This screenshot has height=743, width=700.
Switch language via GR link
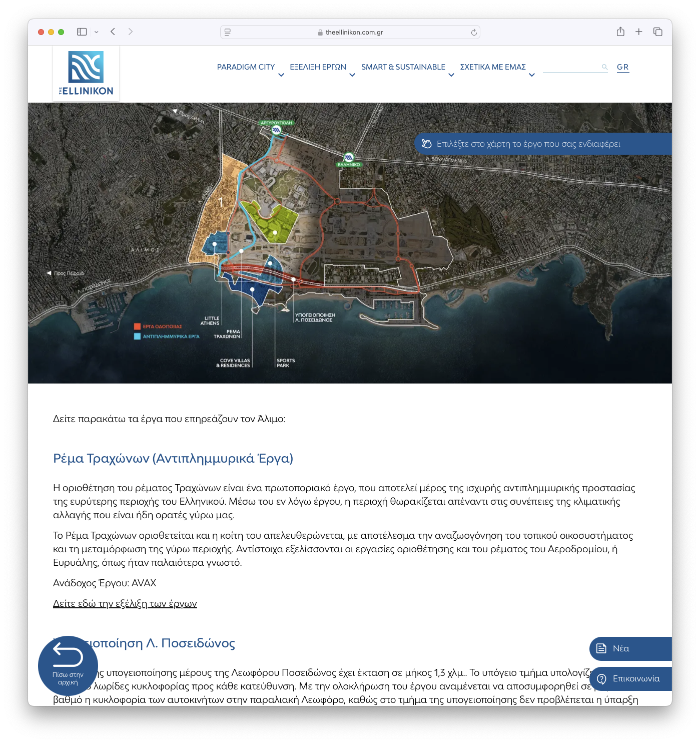point(622,67)
